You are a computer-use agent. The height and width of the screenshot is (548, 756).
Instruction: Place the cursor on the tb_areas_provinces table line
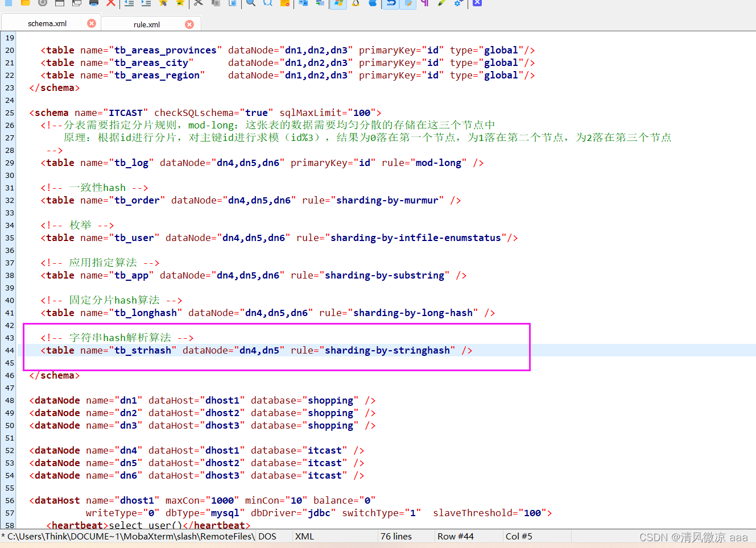(x=287, y=50)
